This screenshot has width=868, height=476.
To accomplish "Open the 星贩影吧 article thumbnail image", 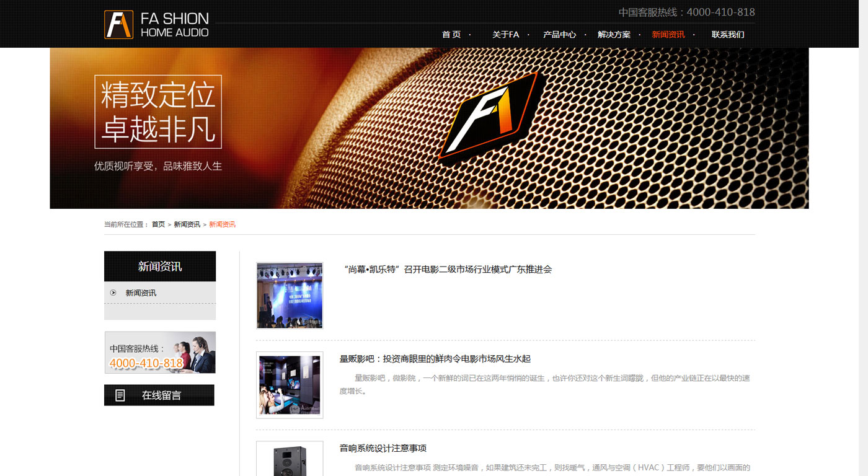I will point(290,385).
